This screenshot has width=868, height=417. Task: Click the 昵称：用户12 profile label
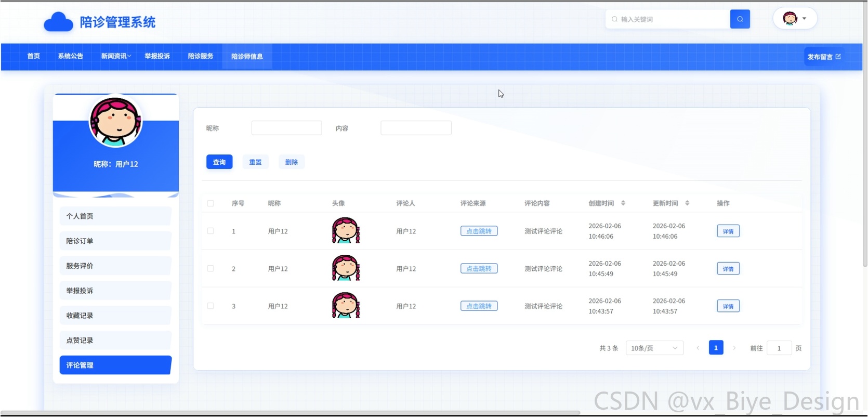(115, 164)
